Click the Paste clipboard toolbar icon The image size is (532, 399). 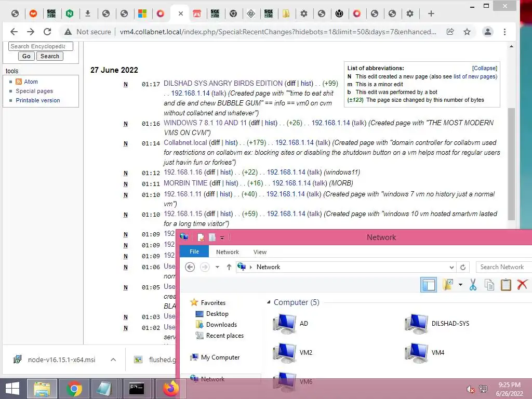[506, 285]
